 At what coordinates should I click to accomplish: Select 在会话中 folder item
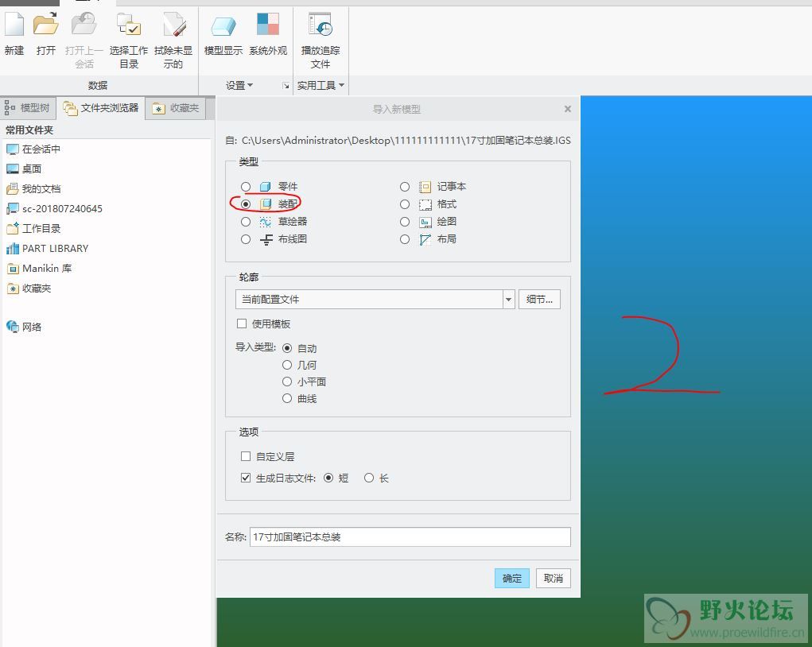[x=33, y=149]
